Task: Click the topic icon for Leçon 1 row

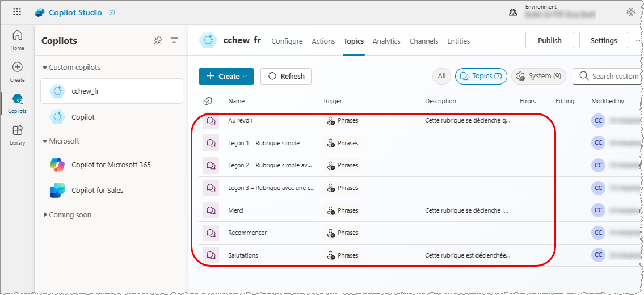Action: click(211, 143)
